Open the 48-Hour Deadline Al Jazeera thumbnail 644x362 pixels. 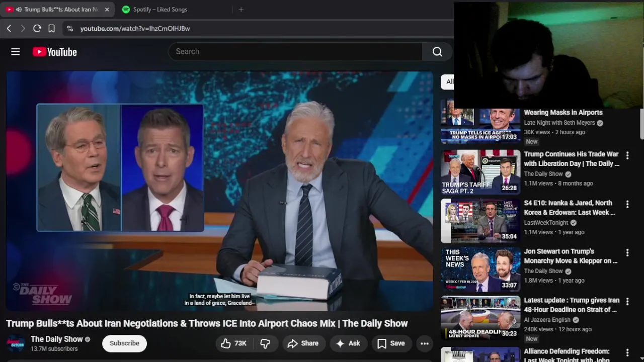pyautogui.click(x=480, y=318)
